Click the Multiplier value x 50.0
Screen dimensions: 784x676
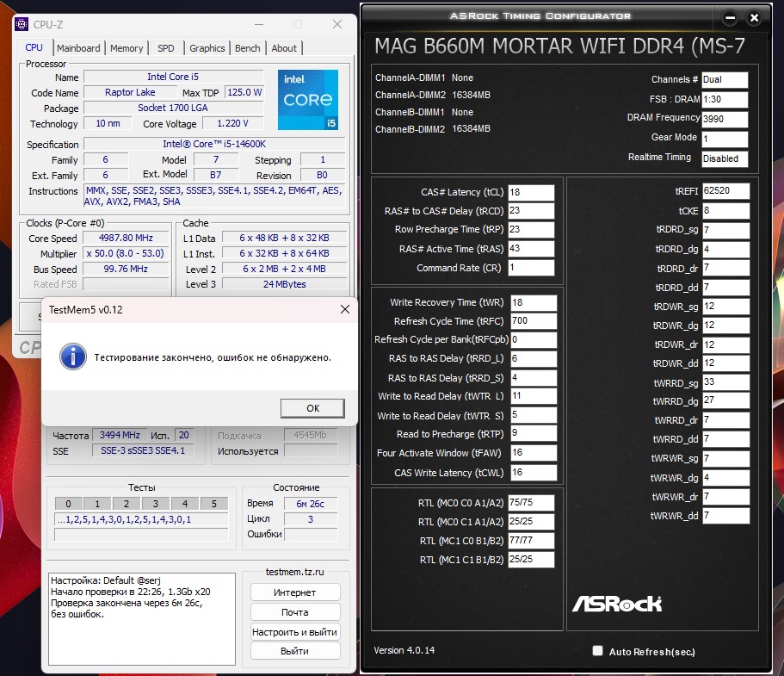pyautogui.click(x=126, y=253)
